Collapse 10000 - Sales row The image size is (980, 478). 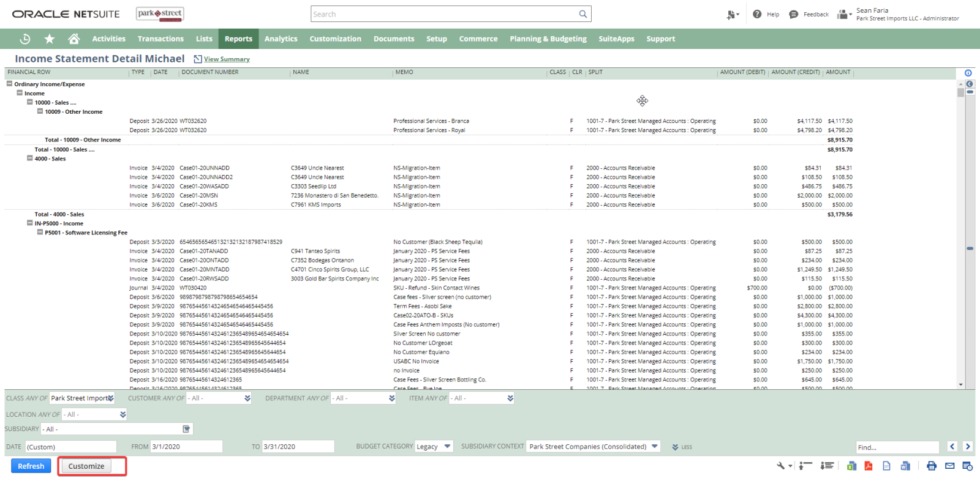coord(29,102)
